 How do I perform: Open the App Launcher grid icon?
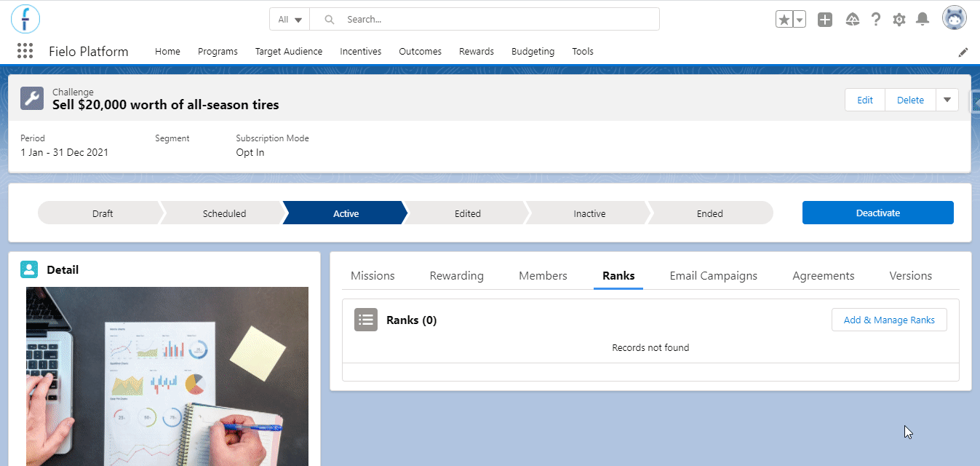click(x=25, y=51)
